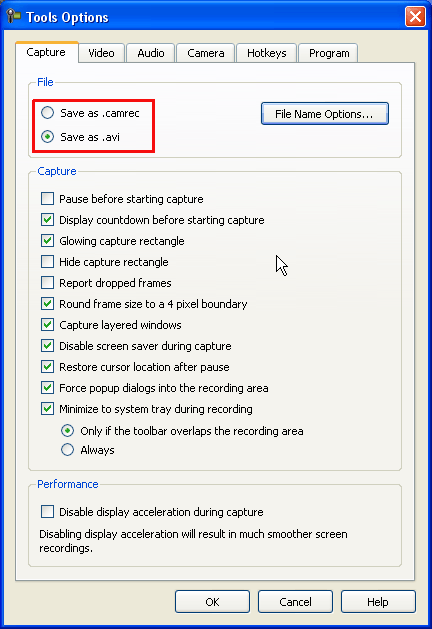Uncheck Restore cursor location after pause

47,366
